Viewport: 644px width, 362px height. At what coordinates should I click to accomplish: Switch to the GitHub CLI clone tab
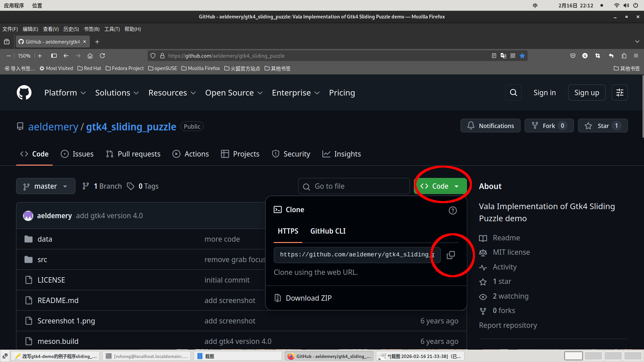328,231
